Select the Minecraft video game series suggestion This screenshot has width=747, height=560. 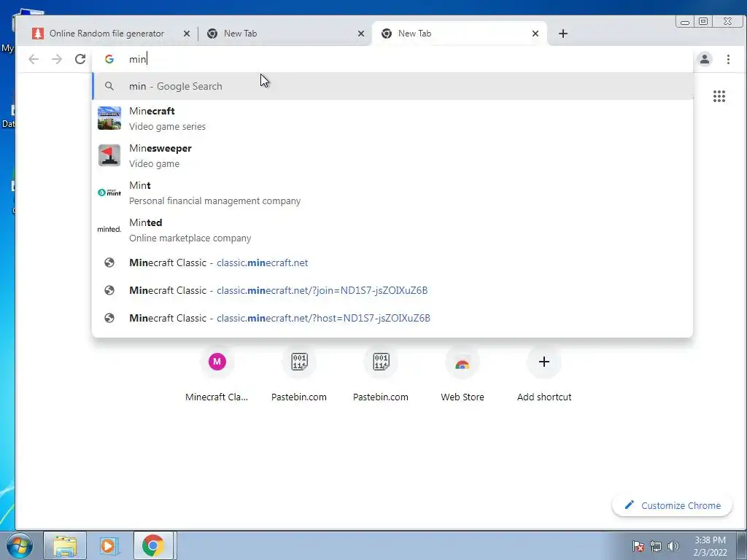click(392, 119)
